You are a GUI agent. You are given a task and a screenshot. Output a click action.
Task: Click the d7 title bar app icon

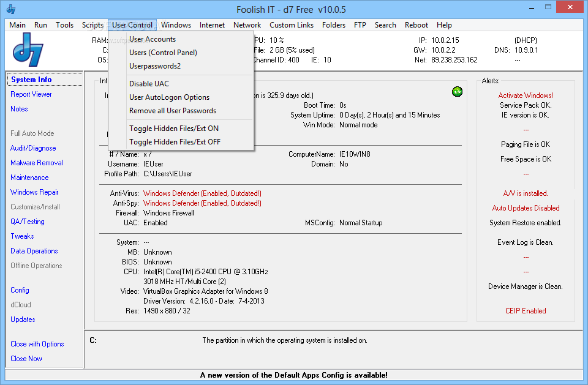click(x=11, y=9)
